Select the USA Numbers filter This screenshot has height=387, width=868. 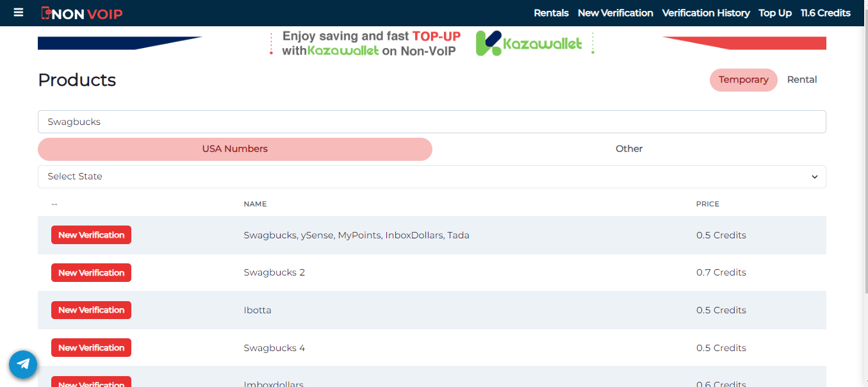235,149
